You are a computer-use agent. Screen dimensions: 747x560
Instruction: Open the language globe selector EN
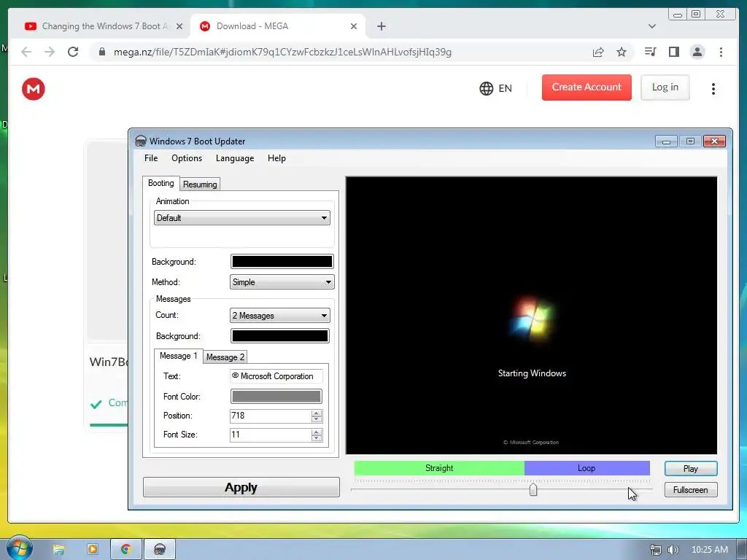click(x=495, y=88)
